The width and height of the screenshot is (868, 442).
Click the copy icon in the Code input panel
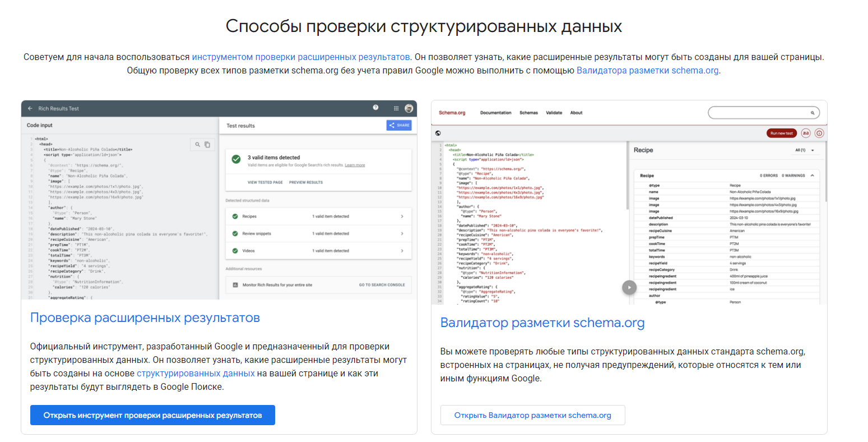click(207, 144)
